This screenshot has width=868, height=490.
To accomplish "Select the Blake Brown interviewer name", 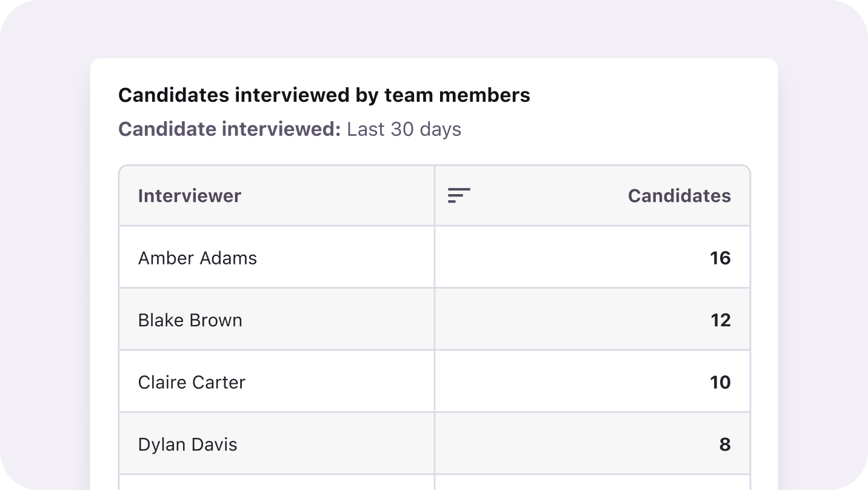I will coord(190,320).
